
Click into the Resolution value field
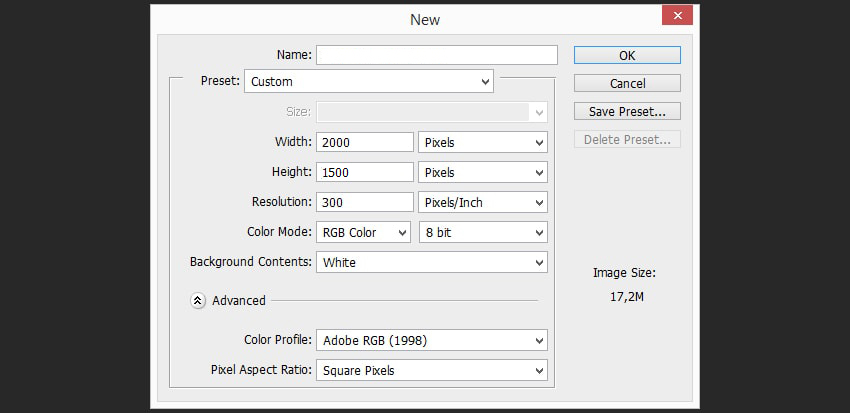(x=364, y=202)
